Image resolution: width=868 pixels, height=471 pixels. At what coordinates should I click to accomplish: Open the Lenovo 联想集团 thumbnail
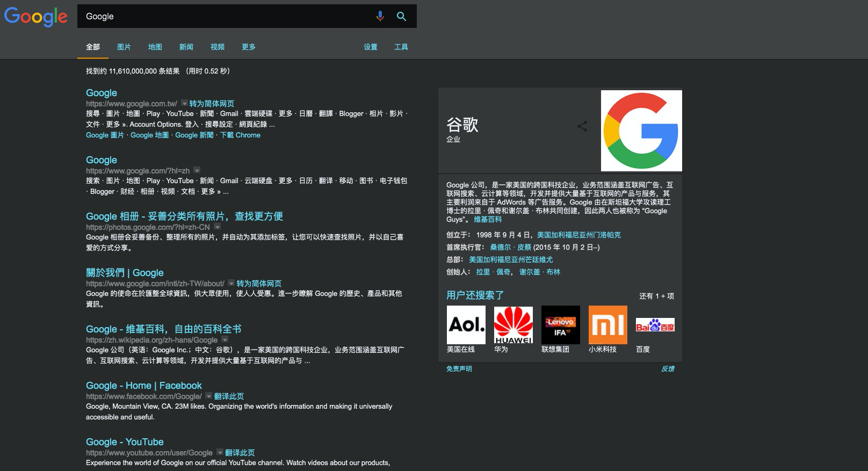click(561, 325)
